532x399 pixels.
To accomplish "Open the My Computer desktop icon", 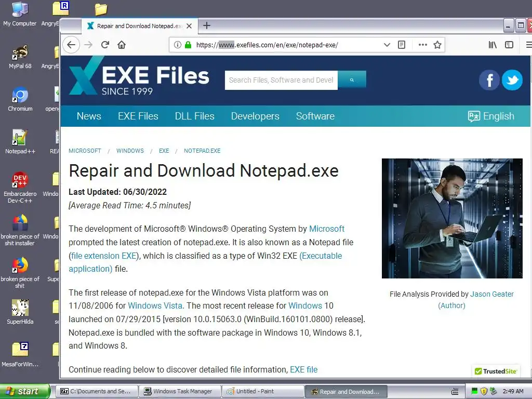I will pos(20,14).
